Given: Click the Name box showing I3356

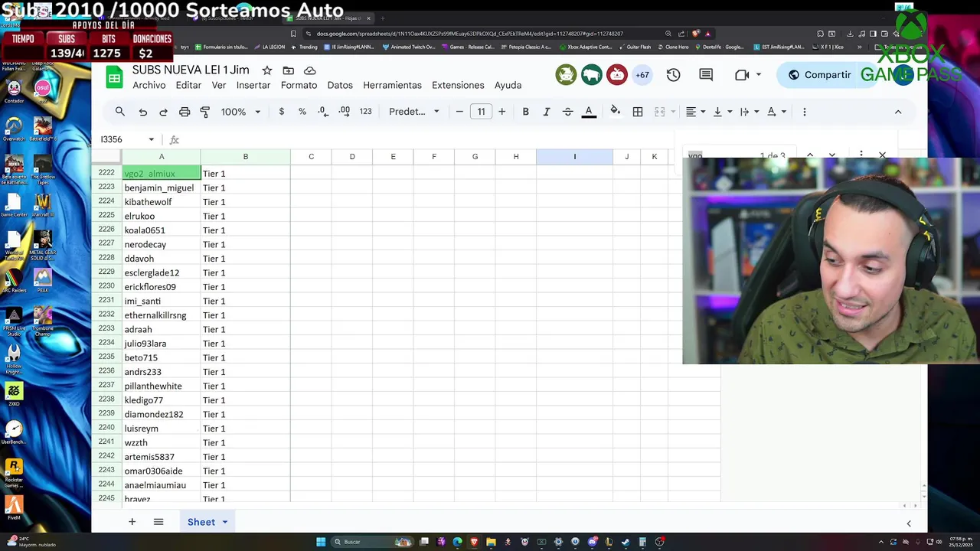Looking at the screenshot, I should click(122, 139).
